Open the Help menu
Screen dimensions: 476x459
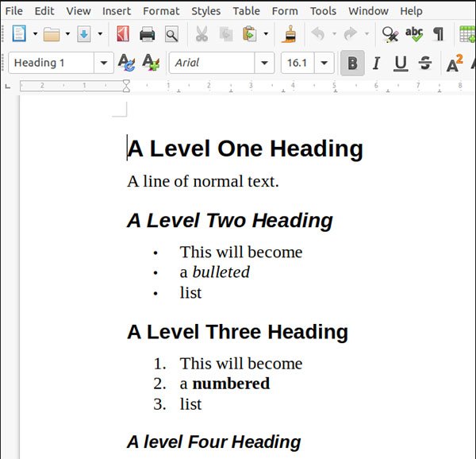click(411, 11)
